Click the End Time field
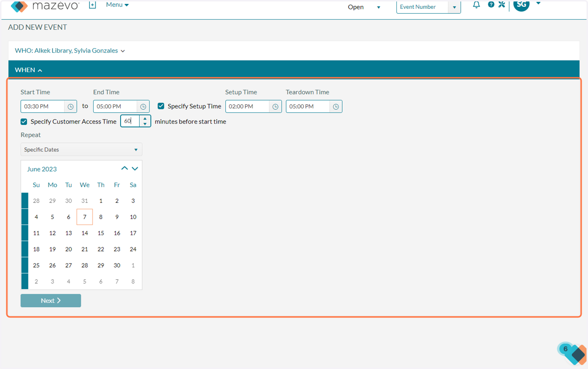The height and width of the screenshot is (369, 588). (x=115, y=106)
